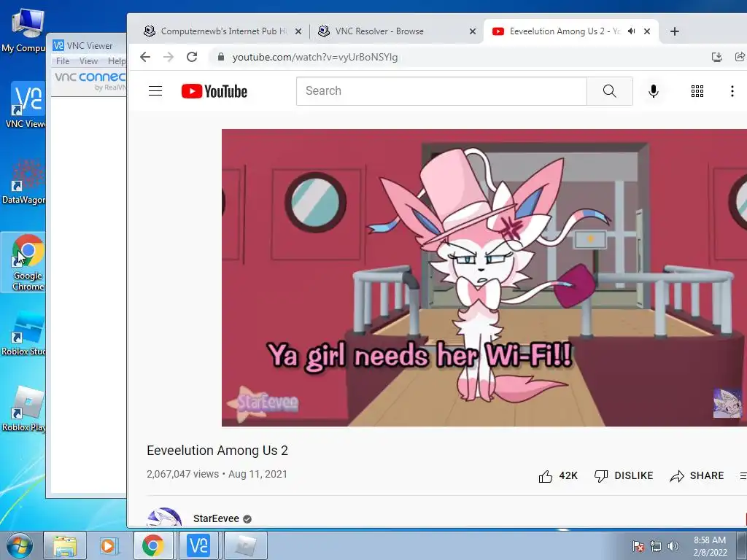Viewport: 747px width, 560px height.
Task: Open the StarEevee channel name link
Action: coord(216,518)
